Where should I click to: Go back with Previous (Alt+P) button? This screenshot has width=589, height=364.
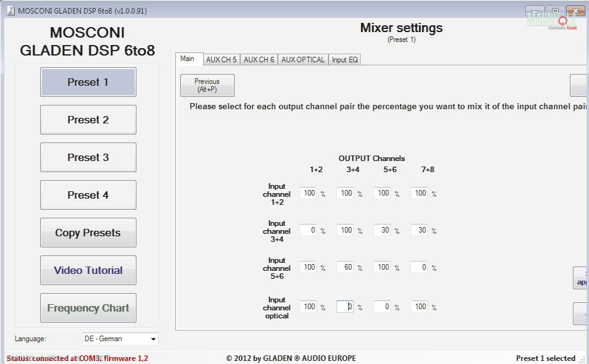[207, 85]
